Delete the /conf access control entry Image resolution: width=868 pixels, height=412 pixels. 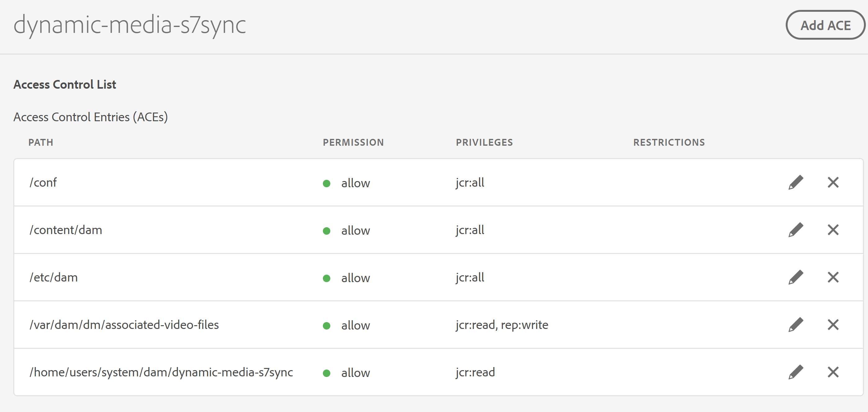tap(833, 182)
